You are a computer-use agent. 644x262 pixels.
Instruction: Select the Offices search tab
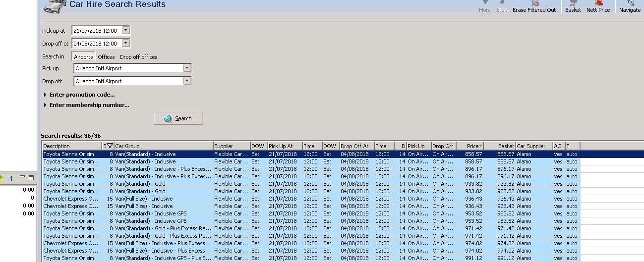coord(106,57)
